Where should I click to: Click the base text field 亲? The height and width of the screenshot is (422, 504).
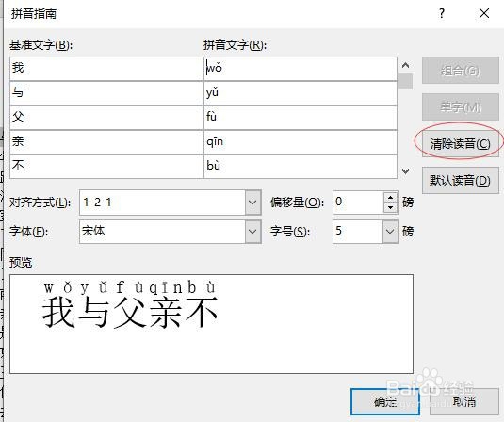(x=106, y=142)
